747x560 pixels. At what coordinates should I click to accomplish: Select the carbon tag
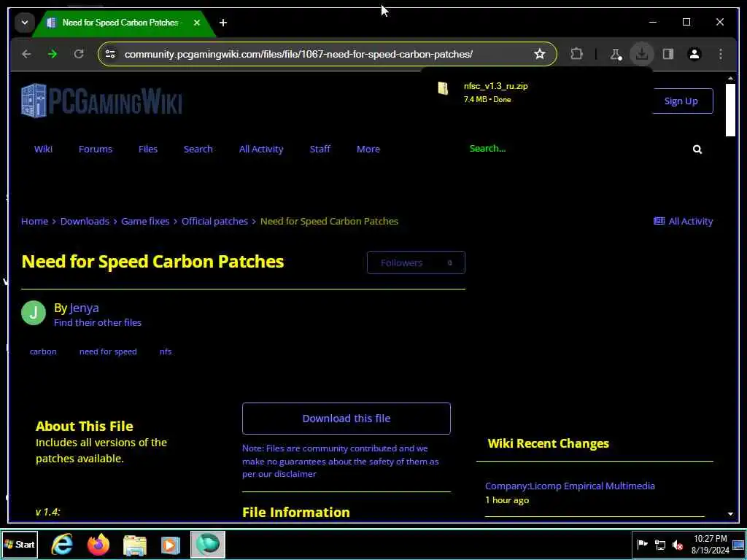43,351
